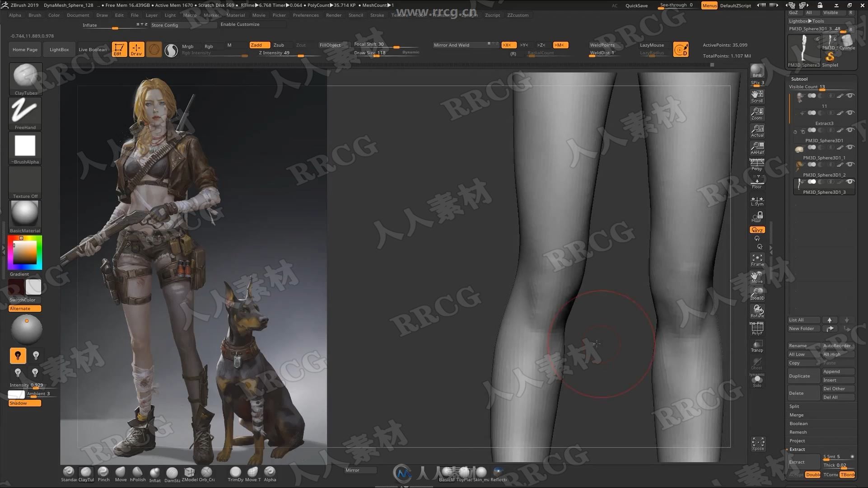Click the move subtool up arrow

[x=830, y=320]
